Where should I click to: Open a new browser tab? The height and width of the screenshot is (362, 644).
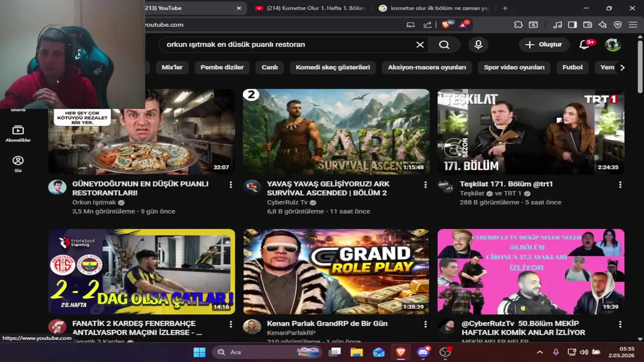[x=505, y=8]
